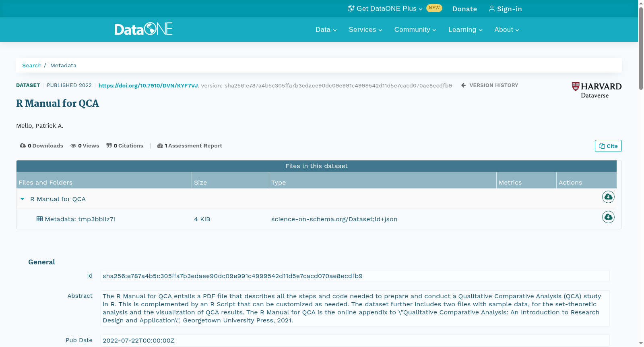Open the Get DataONE Plus dropdown
644x347 pixels.
pos(385,9)
